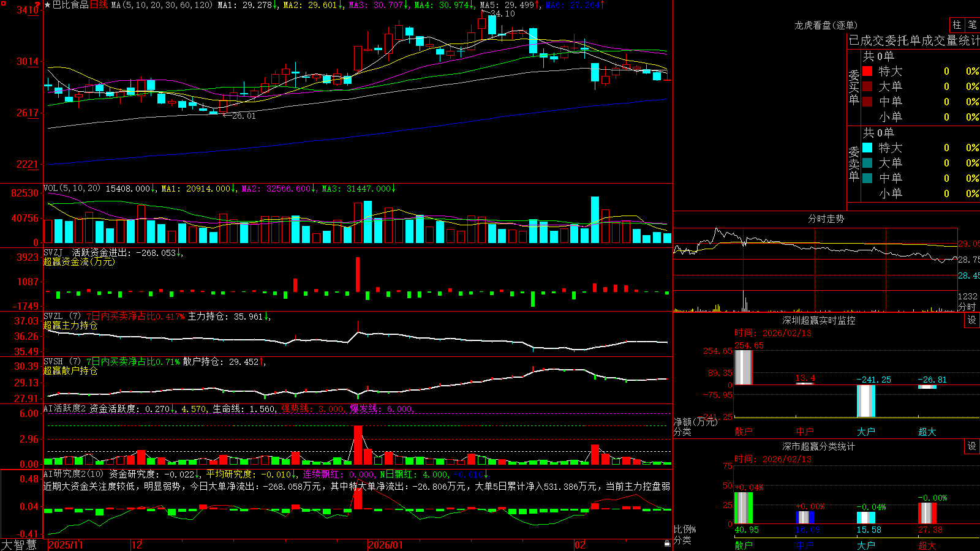Click the 委买单 section label
This screenshot has height=551, width=980.
click(x=854, y=87)
